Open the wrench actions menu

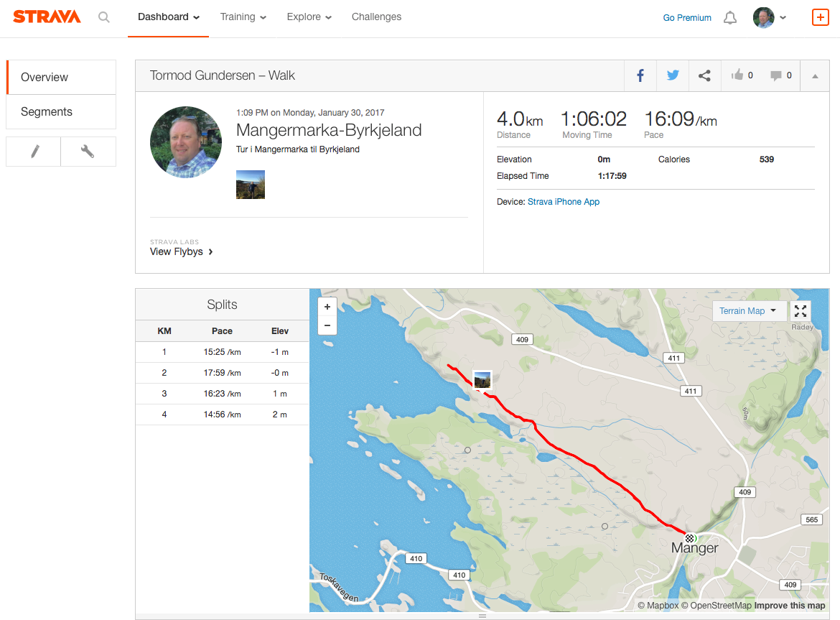coord(88,152)
